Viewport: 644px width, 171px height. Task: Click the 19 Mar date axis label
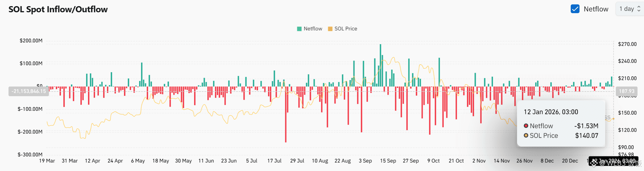click(x=47, y=161)
